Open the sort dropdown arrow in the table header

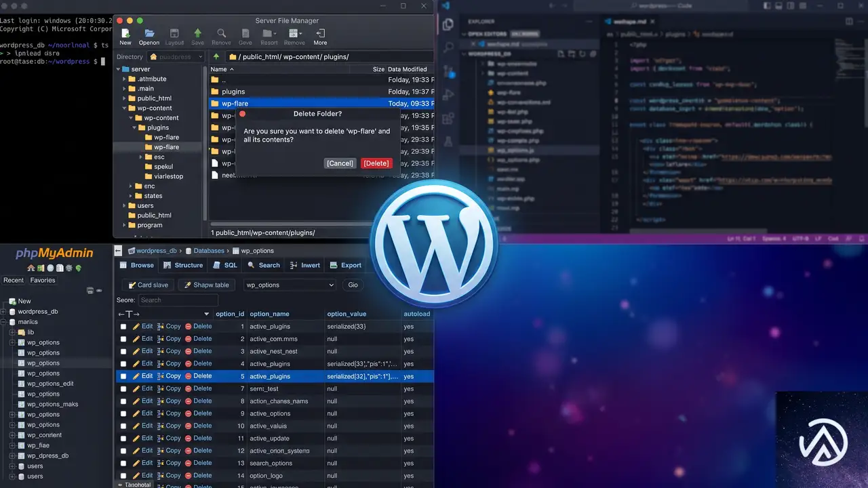coord(207,314)
